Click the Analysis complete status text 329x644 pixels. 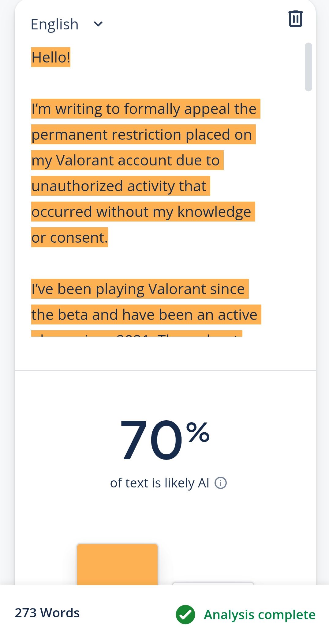260,615
